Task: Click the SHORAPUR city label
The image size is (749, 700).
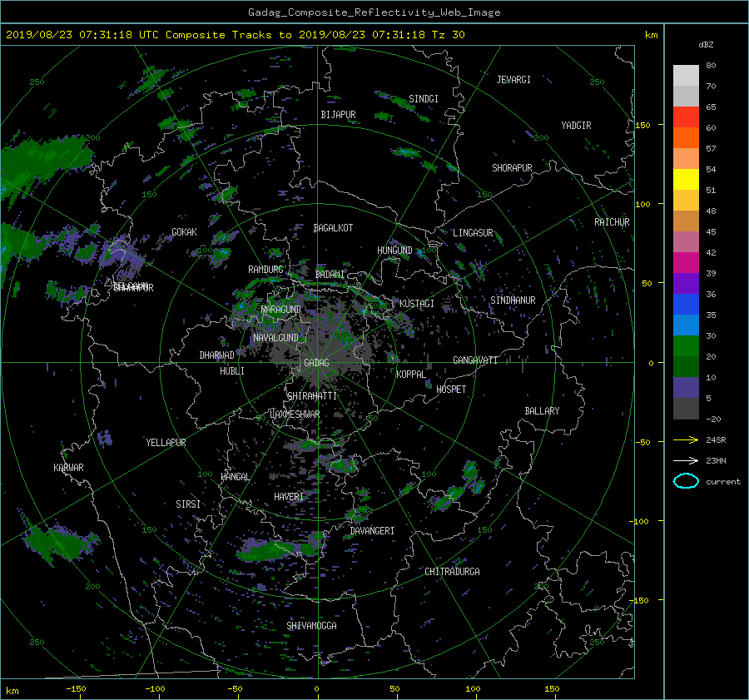Action: 512,168
